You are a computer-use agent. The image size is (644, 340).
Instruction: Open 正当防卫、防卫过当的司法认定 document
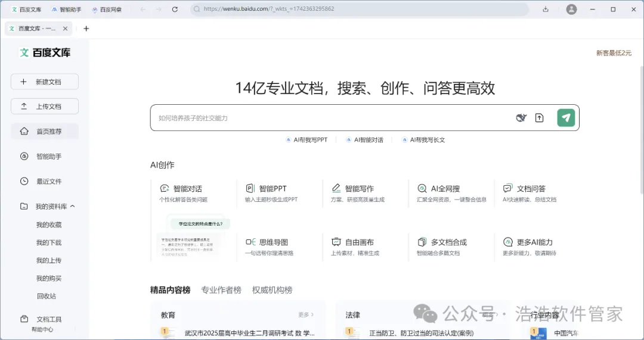click(x=422, y=333)
